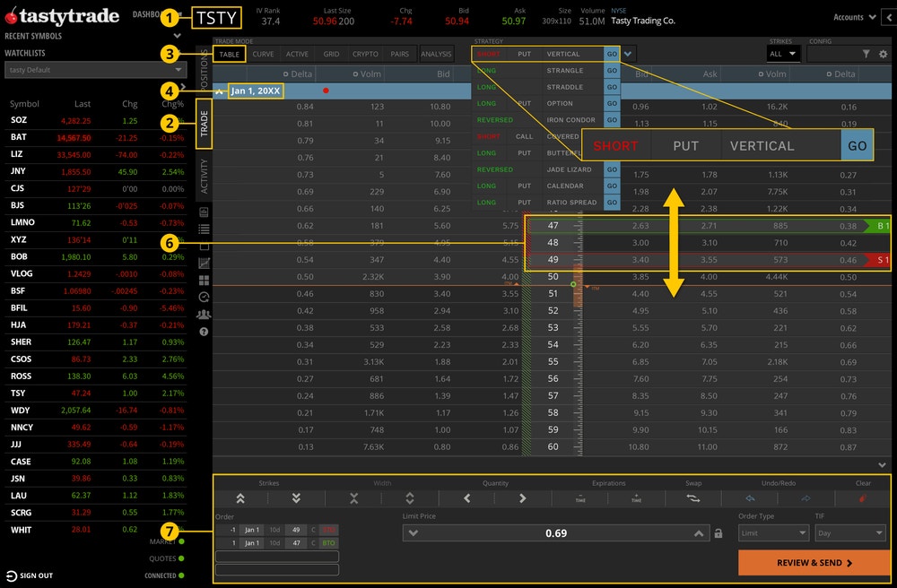Click GO for the Jade Lizard strategy
897x588 pixels.
click(612, 169)
